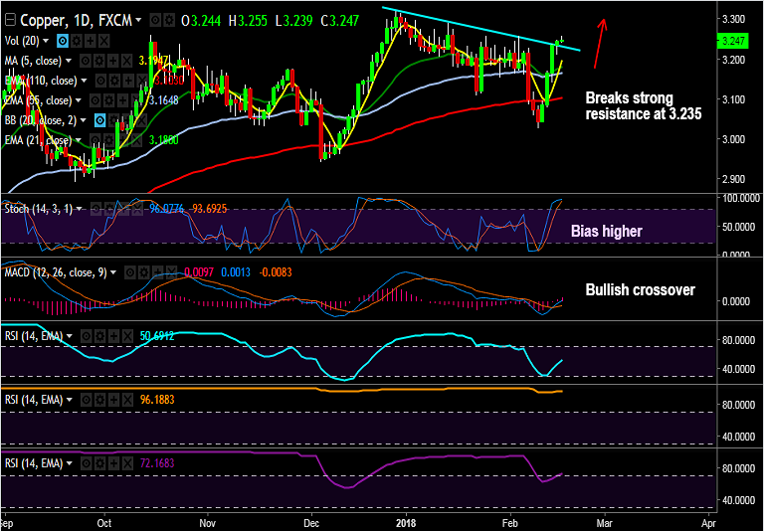Image resolution: width=764 pixels, height=532 pixels.
Task: Hide EMA (55, close) with eye icon
Action: pos(95,100)
